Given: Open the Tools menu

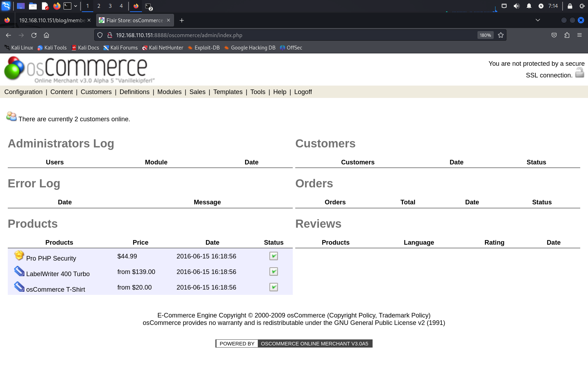Looking at the screenshot, I should pyautogui.click(x=258, y=92).
